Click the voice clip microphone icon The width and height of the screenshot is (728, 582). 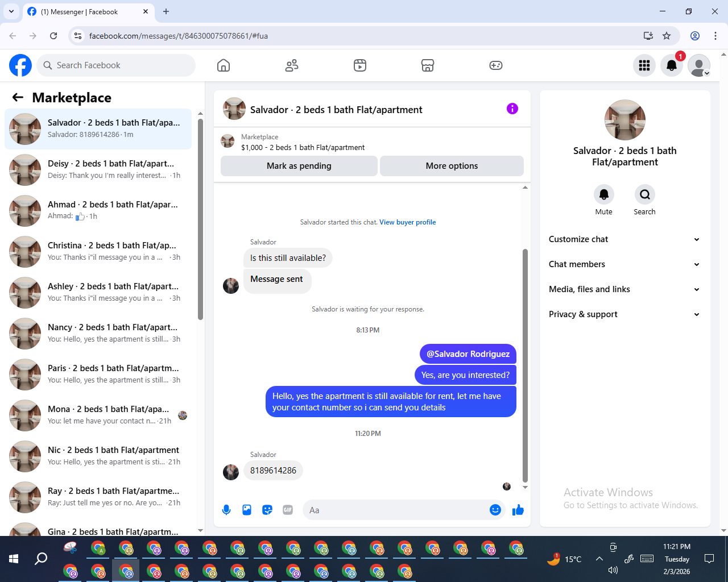coord(226,510)
